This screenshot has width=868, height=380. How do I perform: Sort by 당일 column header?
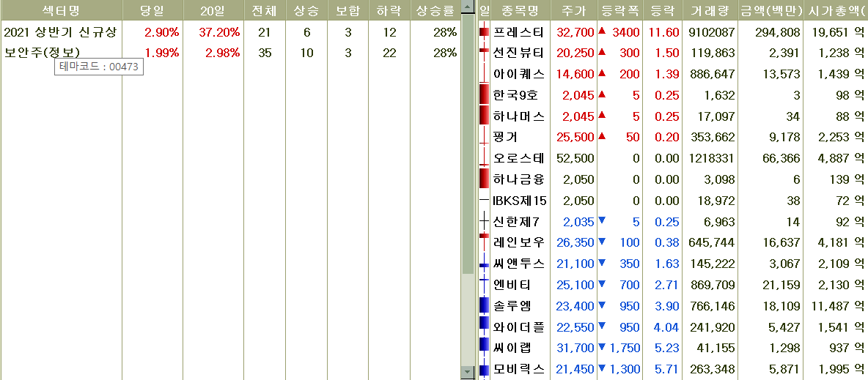tap(152, 10)
